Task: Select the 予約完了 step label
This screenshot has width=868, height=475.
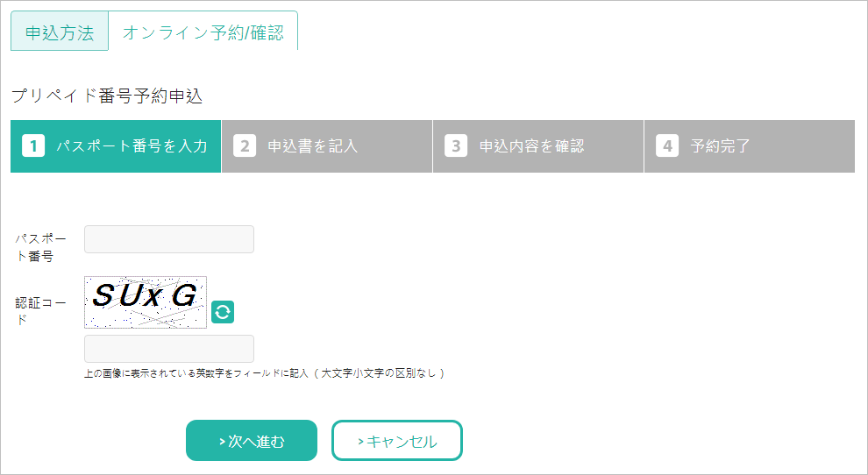Action: click(x=721, y=146)
